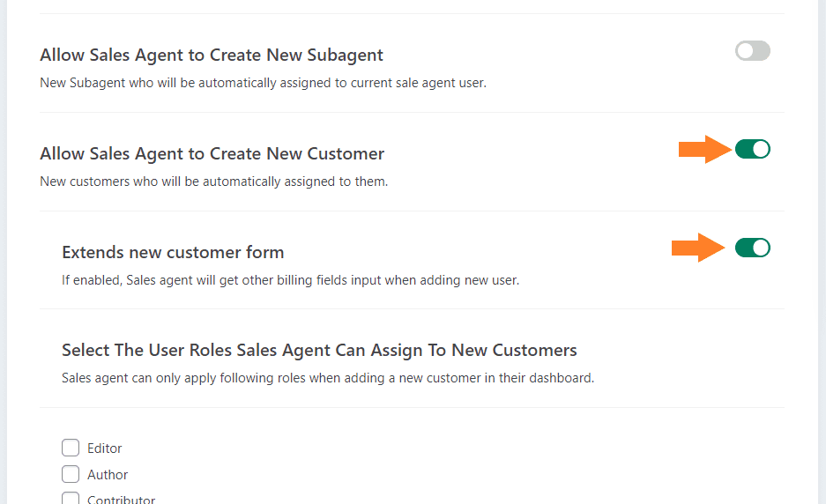Disable Allow Sales Agent to Create New Customer
Viewport: 826px width, 504px height.
[x=752, y=150]
